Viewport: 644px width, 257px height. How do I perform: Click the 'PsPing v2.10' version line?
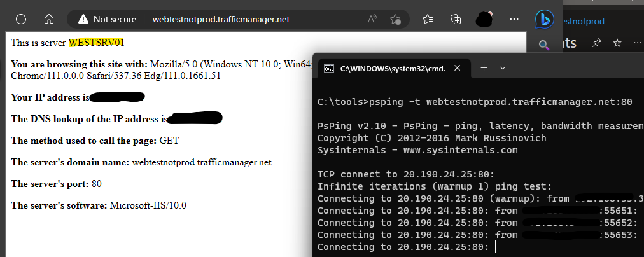pyautogui.click(x=480, y=126)
